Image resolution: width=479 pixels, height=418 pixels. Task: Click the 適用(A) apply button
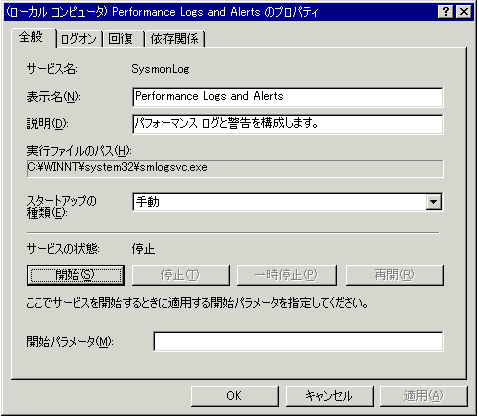(x=424, y=396)
